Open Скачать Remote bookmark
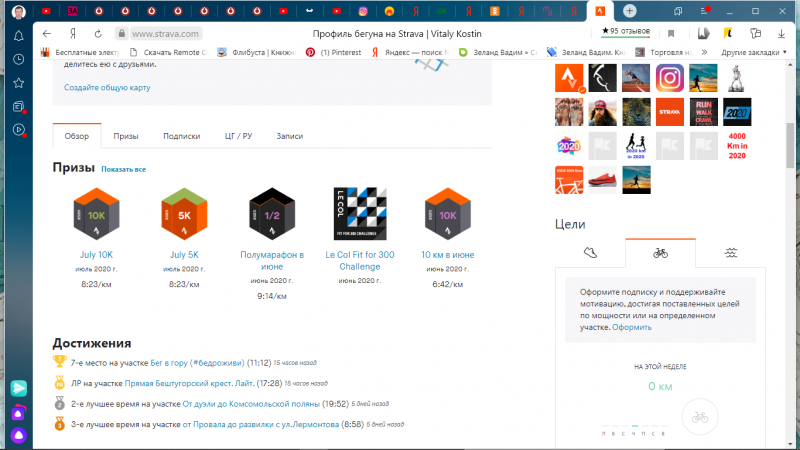The width and height of the screenshot is (800, 450). [168, 52]
